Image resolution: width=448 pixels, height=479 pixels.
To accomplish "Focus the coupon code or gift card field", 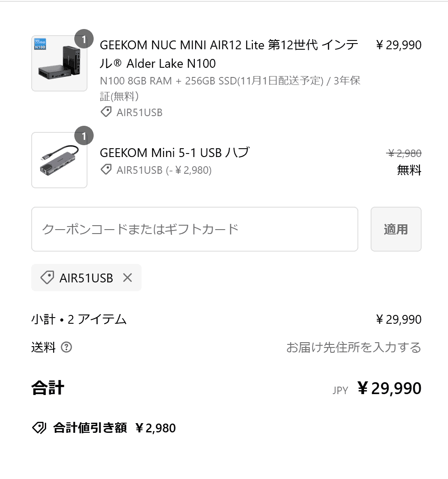I will pyautogui.click(x=194, y=229).
